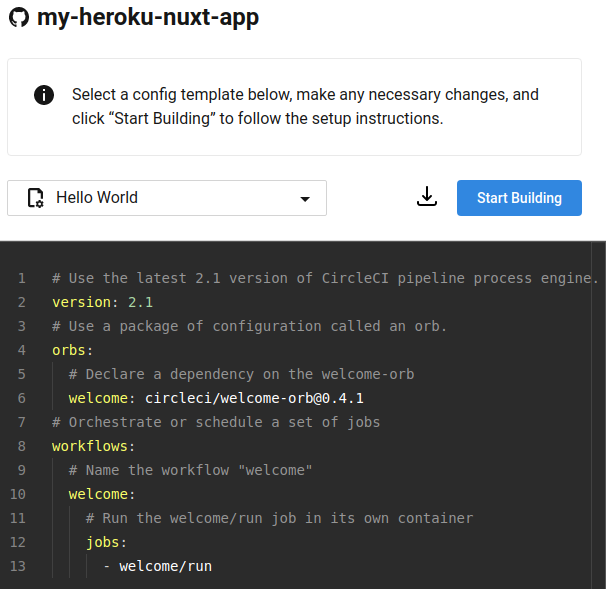This screenshot has height=589, width=616.
Task: Click the my-heroku-nuxt-app project title
Action: pyautogui.click(x=147, y=18)
